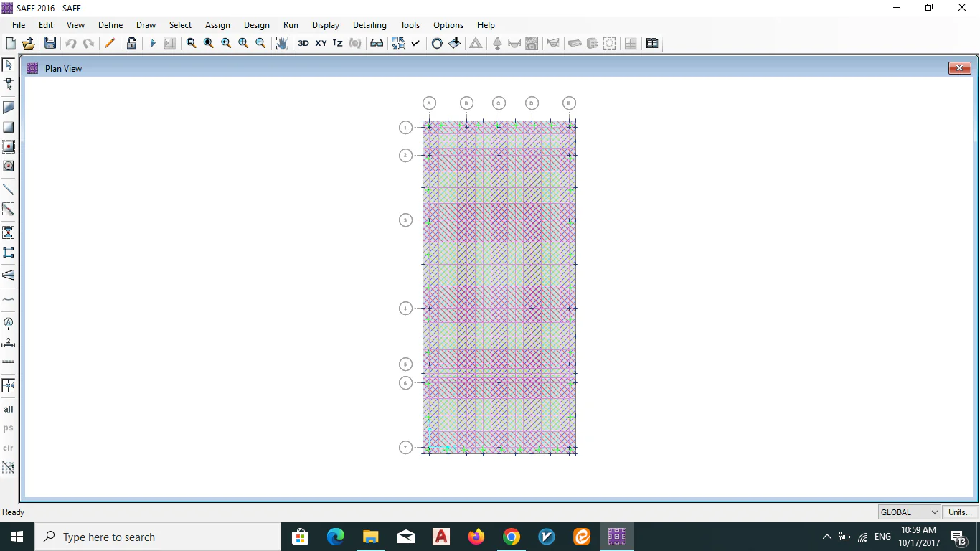Click the Units... button

coord(960,512)
